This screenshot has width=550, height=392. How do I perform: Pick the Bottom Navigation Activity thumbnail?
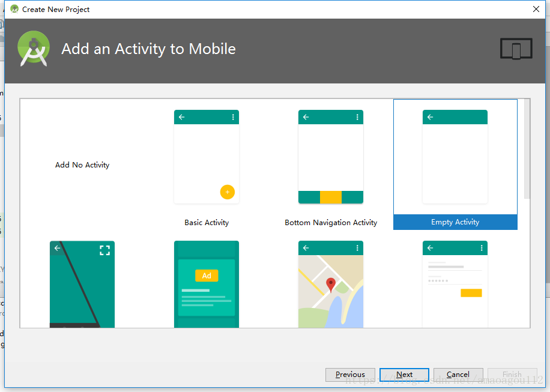coord(331,157)
